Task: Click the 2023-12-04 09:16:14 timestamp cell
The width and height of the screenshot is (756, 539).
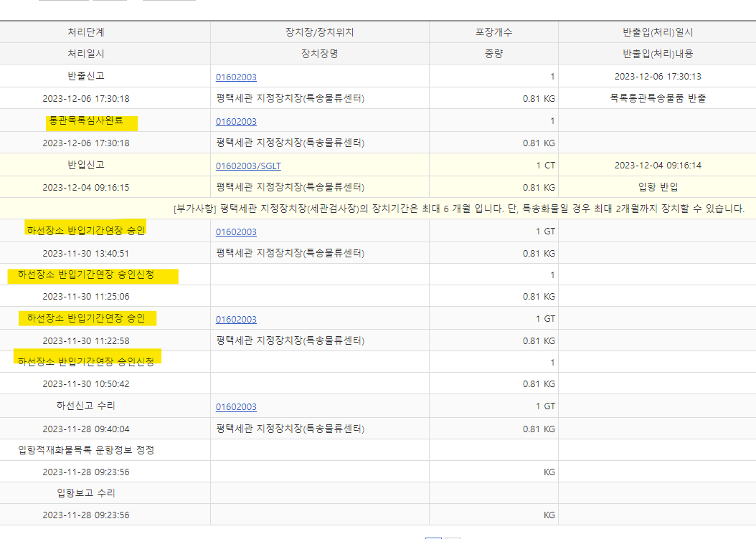Action: tap(658, 166)
